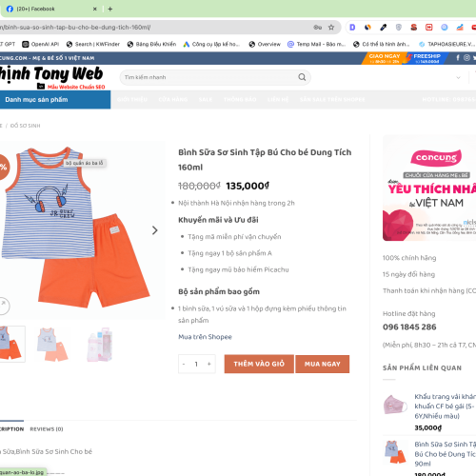Click the Instagram icon in top bar
The width and height of the screenshot is (476, 476).
click(x=466, y=58)
